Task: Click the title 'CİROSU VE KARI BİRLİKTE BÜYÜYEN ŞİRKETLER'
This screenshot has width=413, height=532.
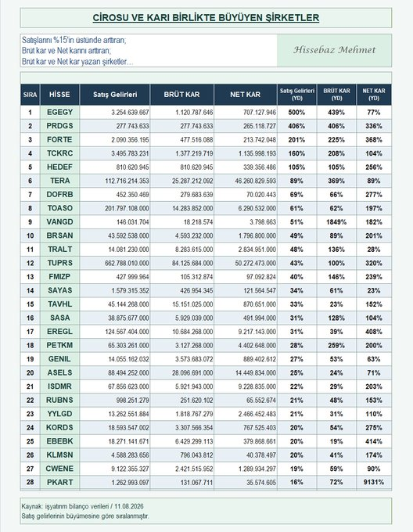Action: tap(206, 18)
